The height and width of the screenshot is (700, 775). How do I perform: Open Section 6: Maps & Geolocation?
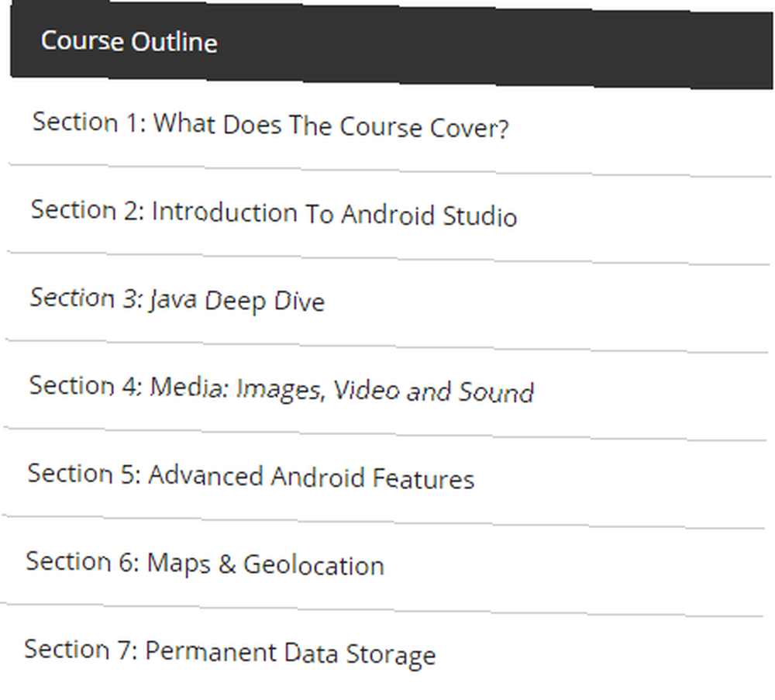point(382,566)
